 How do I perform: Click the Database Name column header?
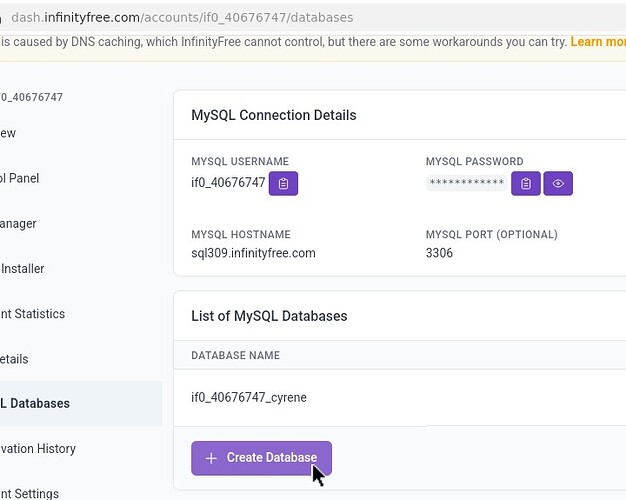pos(235,355)
